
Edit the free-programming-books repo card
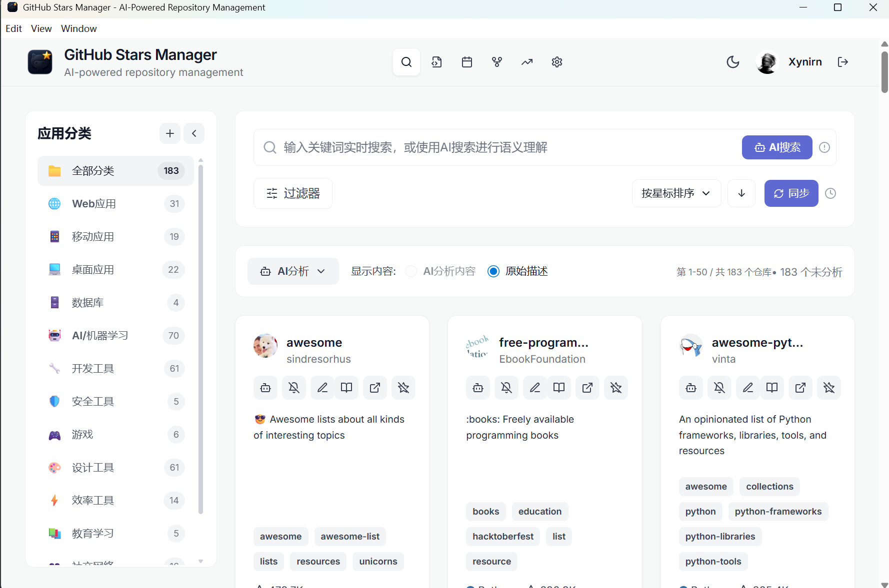click(535, 388)
